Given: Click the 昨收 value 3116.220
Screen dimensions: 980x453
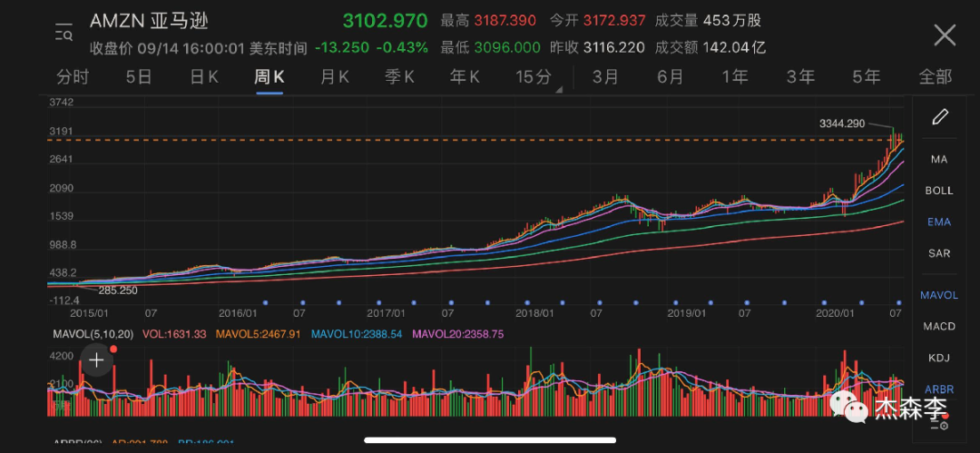Looking at the screenshot, I should coord(613,47).
